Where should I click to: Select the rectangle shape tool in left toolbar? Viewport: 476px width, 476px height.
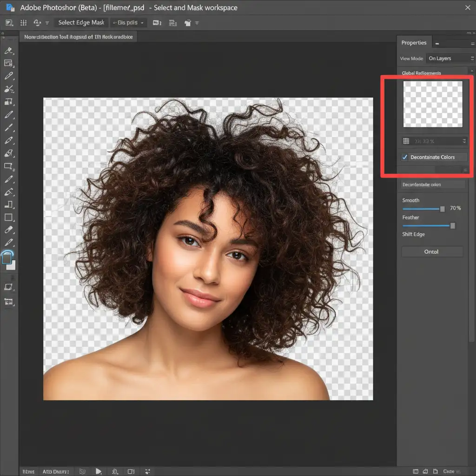tap(8, 217)
